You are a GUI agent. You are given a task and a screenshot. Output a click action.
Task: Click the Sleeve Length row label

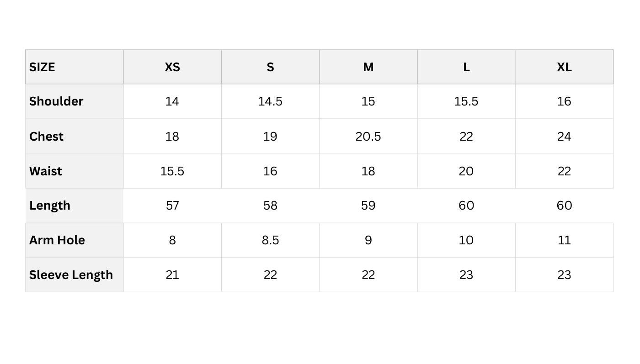[71, 275]
